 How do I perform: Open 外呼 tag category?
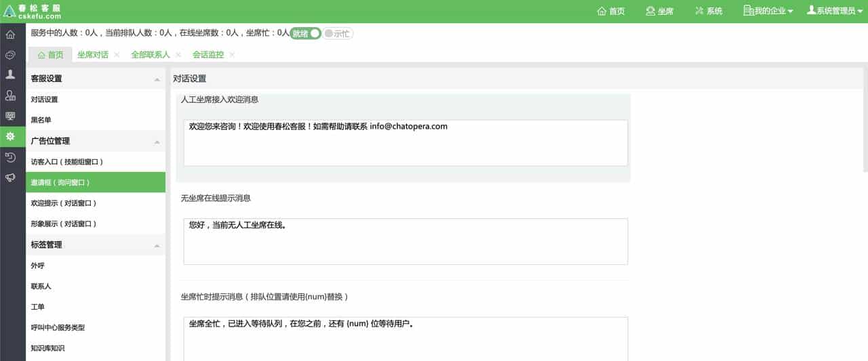[x=96, y=266]
